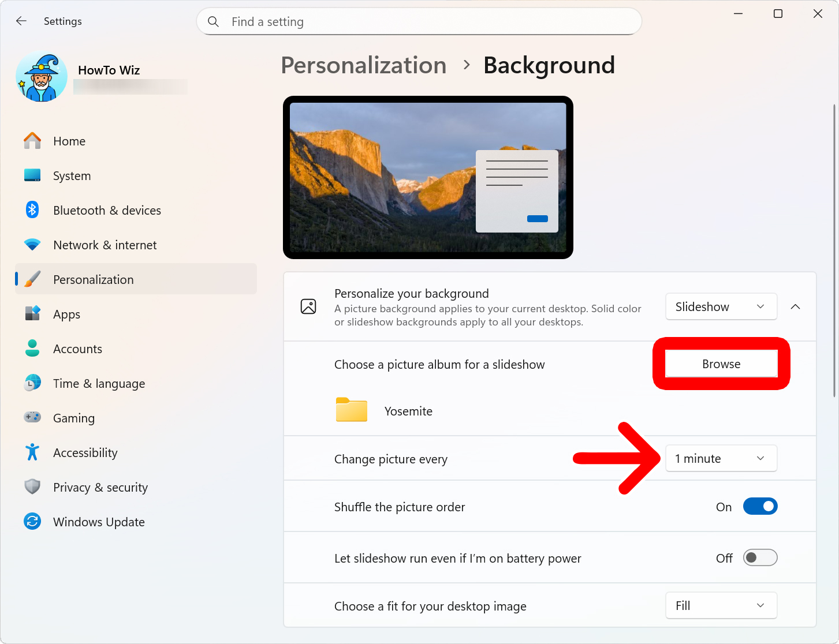Go to the Accounts settings page
Screen dimensions: 839x644
(77, 349)
